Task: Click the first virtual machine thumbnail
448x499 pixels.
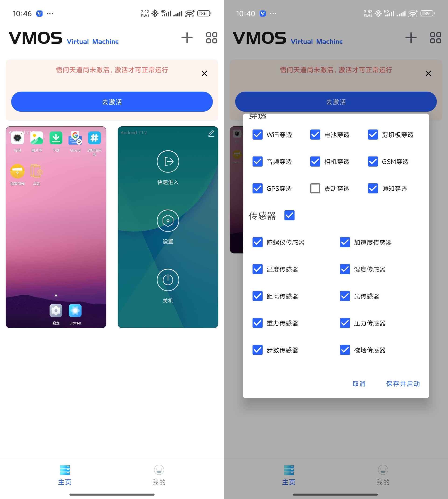Action: click(x=56, y=227)
